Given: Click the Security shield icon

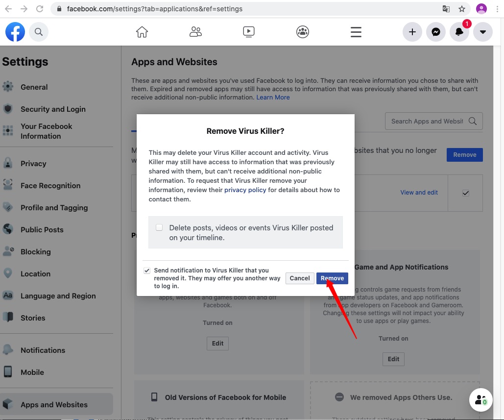Looking at the screenshot, I should click(8, 108).
